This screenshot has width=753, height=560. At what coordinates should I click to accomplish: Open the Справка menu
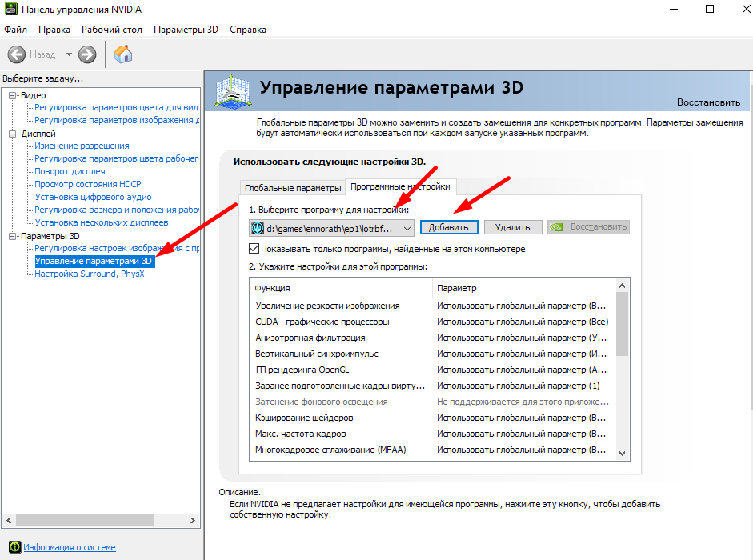(x=248, y=30)
